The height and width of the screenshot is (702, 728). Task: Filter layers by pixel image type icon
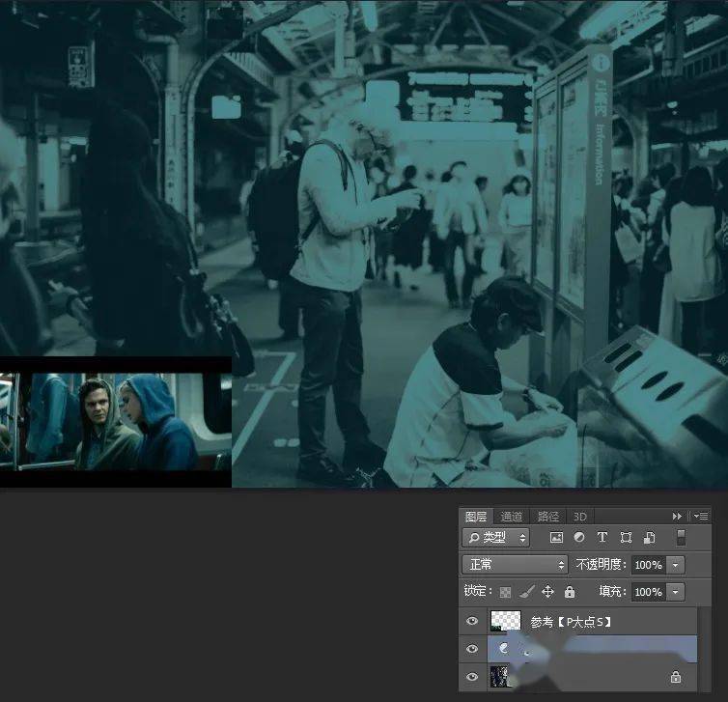(556, 538)
